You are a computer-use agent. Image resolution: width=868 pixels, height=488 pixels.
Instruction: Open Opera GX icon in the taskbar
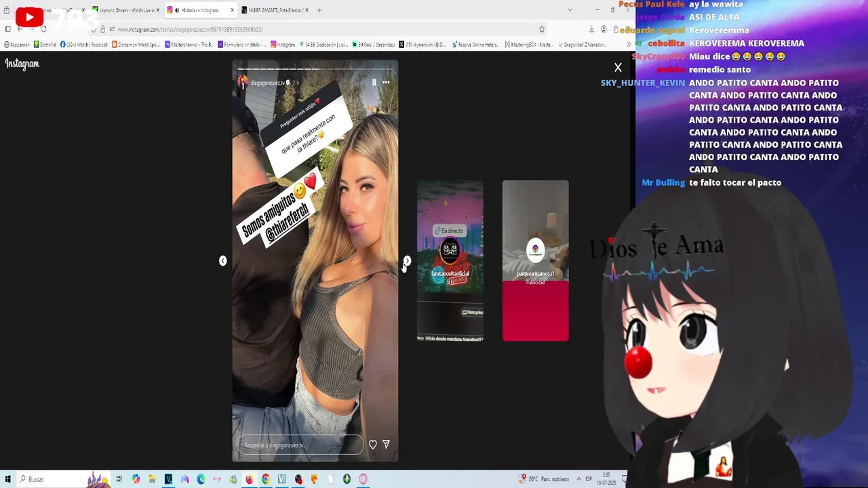pos(363,479)
